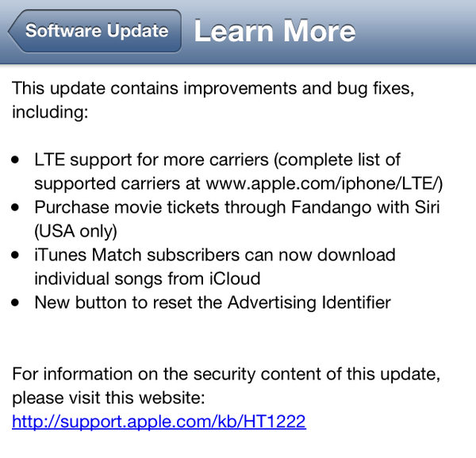Click the www.apple.com/iphone/LTE/ address text

tap(324, 183)
